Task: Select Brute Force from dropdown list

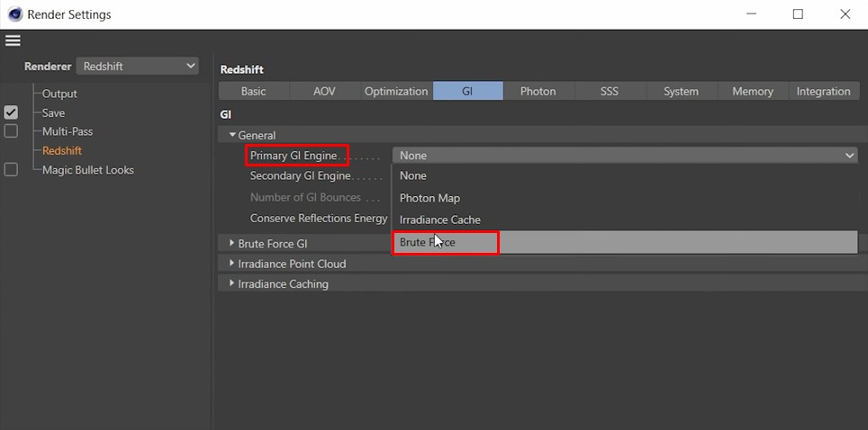Action: click(x=428, y=242)
